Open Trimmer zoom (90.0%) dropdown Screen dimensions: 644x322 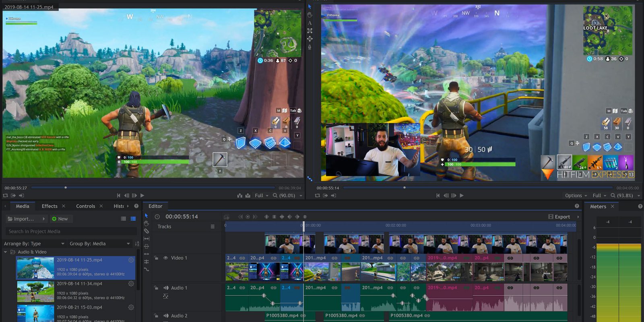pos(287,196)
